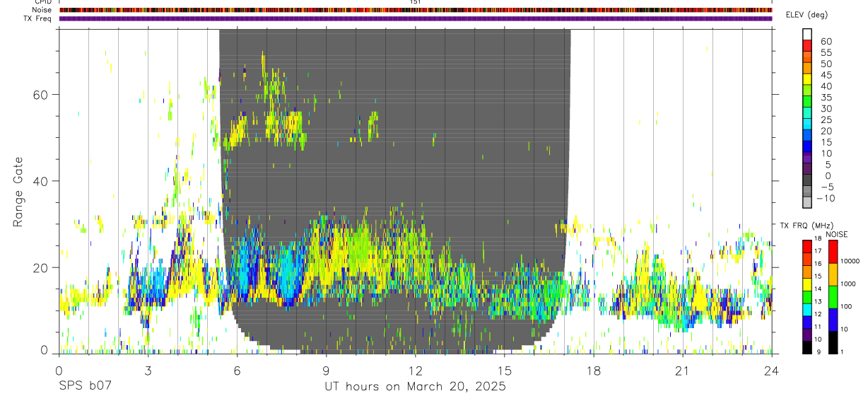Viewport: 868px width, 401px height.
Task: Click the 'NOISE' legend title above noise colorbar
Action: (836, 235)
